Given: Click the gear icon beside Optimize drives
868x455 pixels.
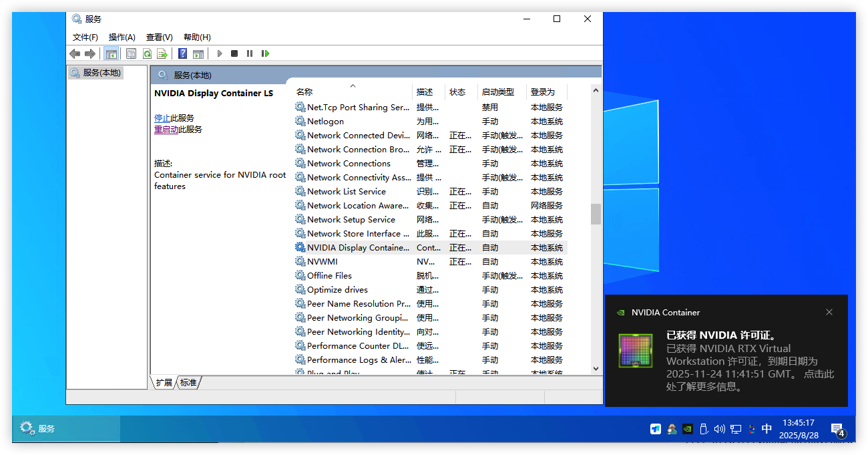Looking at the screenshot, I should (x=300, y=289).
